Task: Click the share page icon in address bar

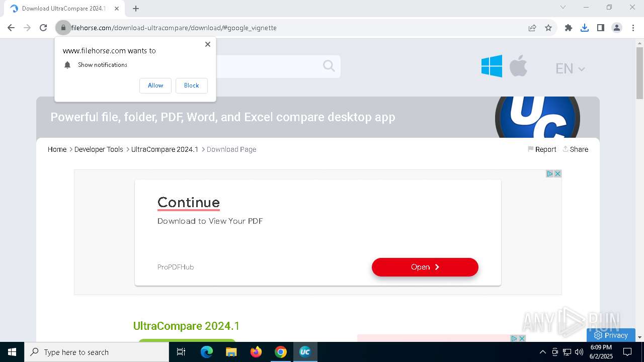Action: (x=532, y=28)
